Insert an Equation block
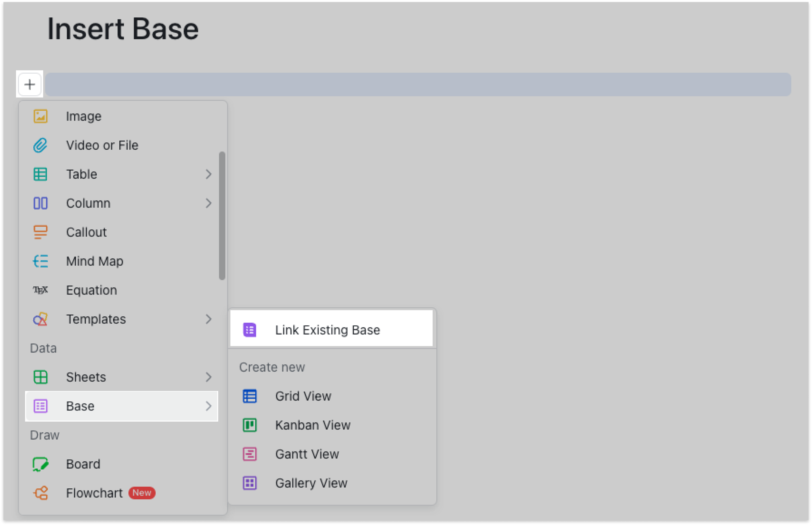 122,290
